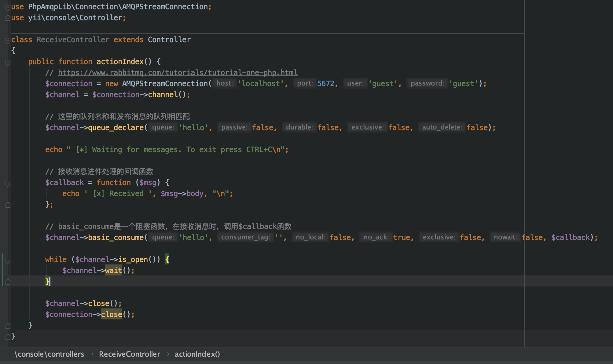Screen dimensions: 613x364
Task: Click the host: parameter hint
Action: [x=225, y=83]
